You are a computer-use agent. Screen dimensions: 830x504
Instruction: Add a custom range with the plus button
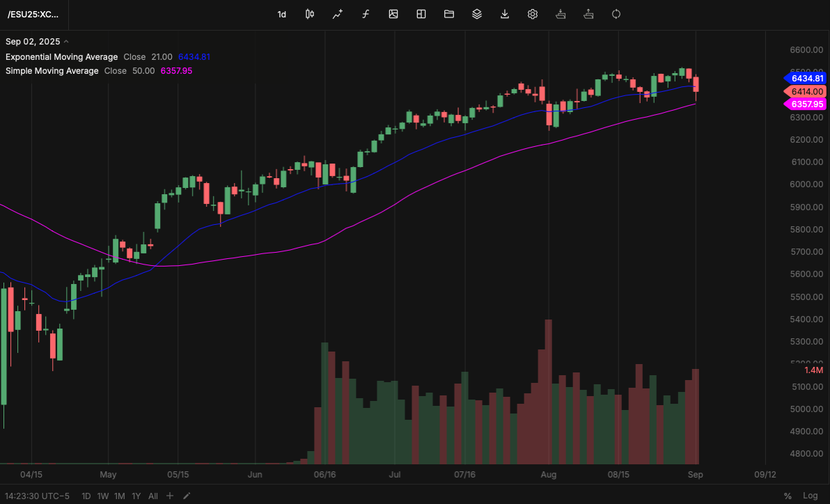tap(169, 496)
